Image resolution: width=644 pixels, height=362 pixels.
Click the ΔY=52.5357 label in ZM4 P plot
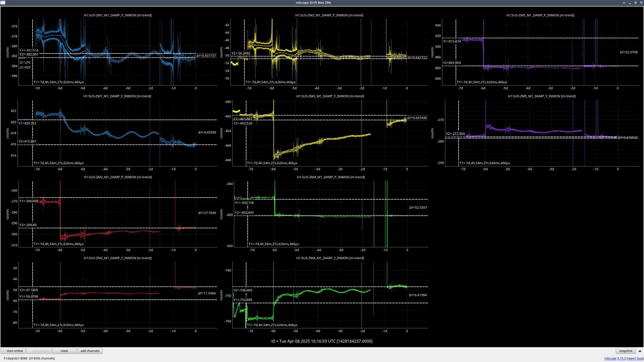(x=418, y=207)
